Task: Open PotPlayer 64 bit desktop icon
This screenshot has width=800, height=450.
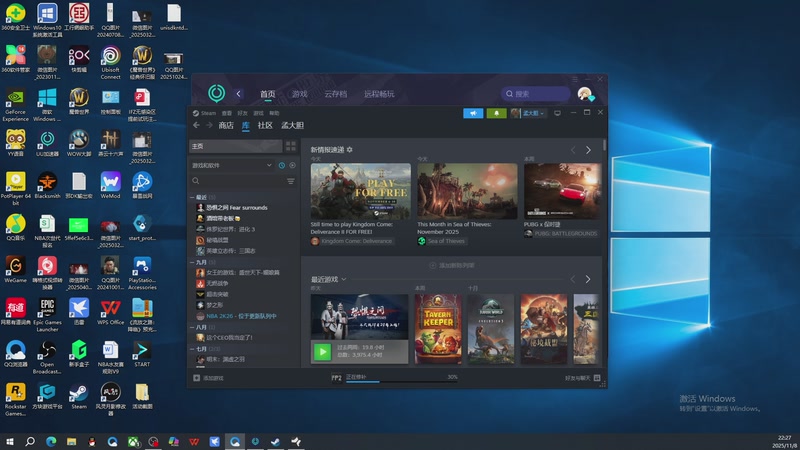Action: (x=15, y=189)
